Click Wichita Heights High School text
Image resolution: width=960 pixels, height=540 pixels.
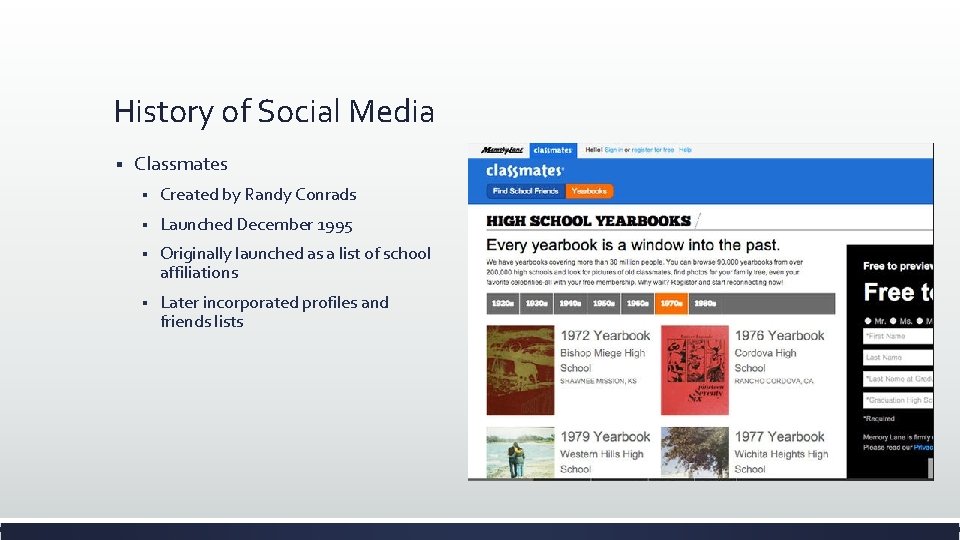point(781,462)
